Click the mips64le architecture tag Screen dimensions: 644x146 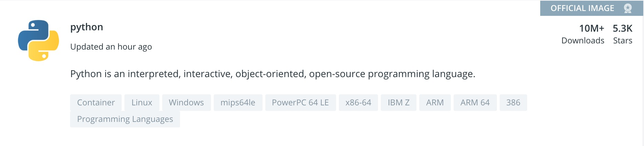click(x=238, y=103)
